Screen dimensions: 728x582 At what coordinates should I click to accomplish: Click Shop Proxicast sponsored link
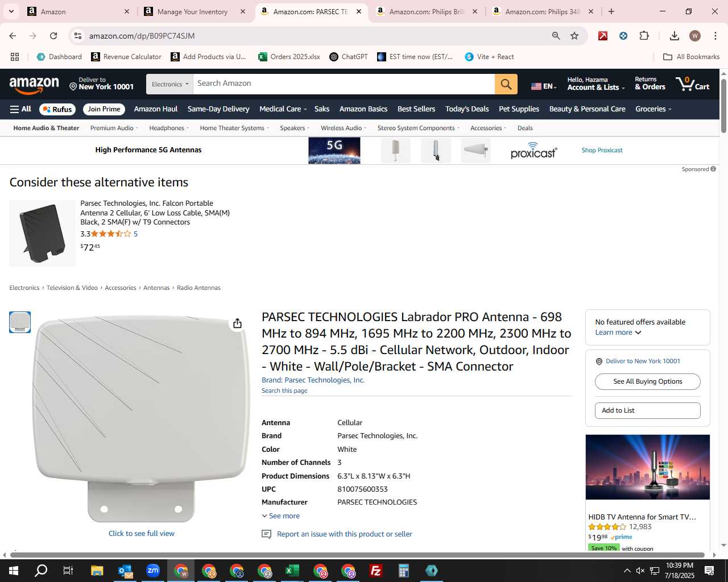[x=602, y=150]
